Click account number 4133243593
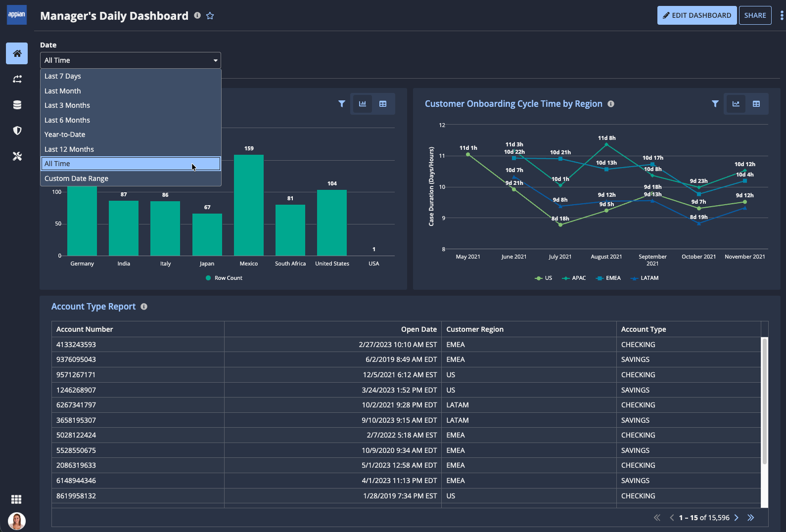This screenshot has height=532, width=786. pyautogui.click(x=76, y=345)
